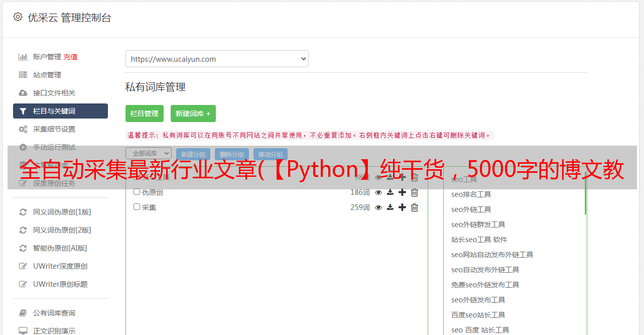The height and width of the screenshot is (335, 644).
Task: Check the 采集 library checkbox
Action: click(137, 207)
